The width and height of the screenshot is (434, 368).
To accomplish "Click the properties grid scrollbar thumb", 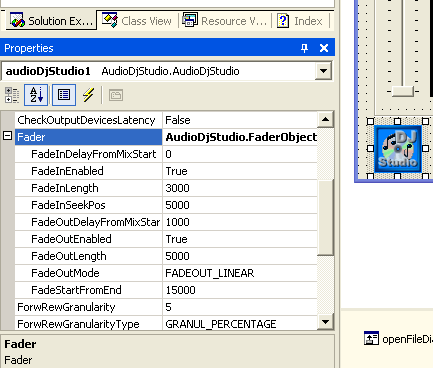I will (325, 218).
